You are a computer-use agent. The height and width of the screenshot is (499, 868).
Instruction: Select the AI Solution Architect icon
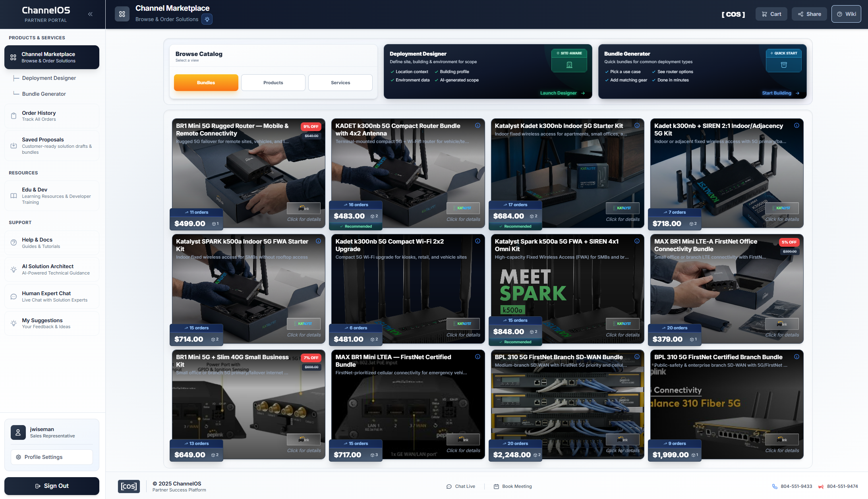14,269
